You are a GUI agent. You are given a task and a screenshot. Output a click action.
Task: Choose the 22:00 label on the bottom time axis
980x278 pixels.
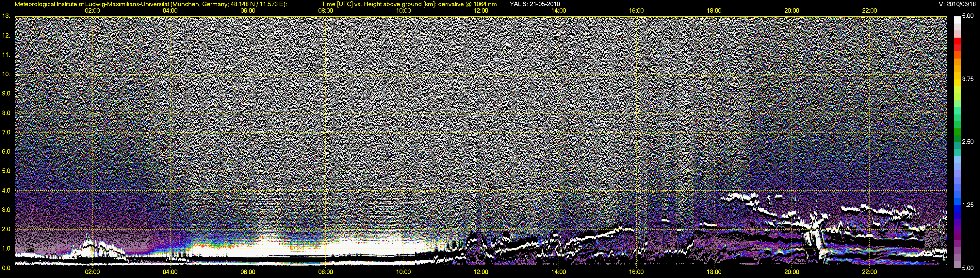[869, 272]
